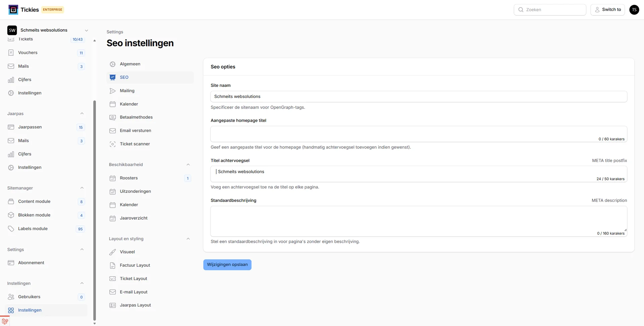Click the Mailing paper plane icon
This screenshot has height=326, width=644.
112,91
